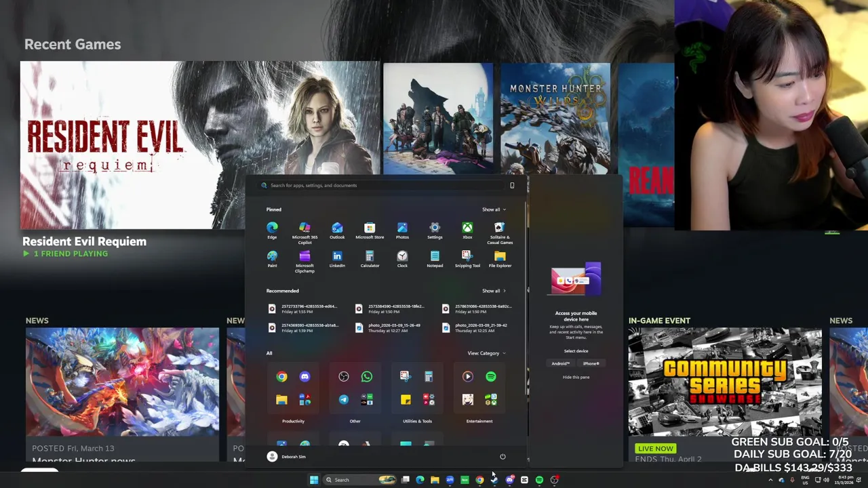Open Monster Hunter news thumbnail

tap(122, 382)
